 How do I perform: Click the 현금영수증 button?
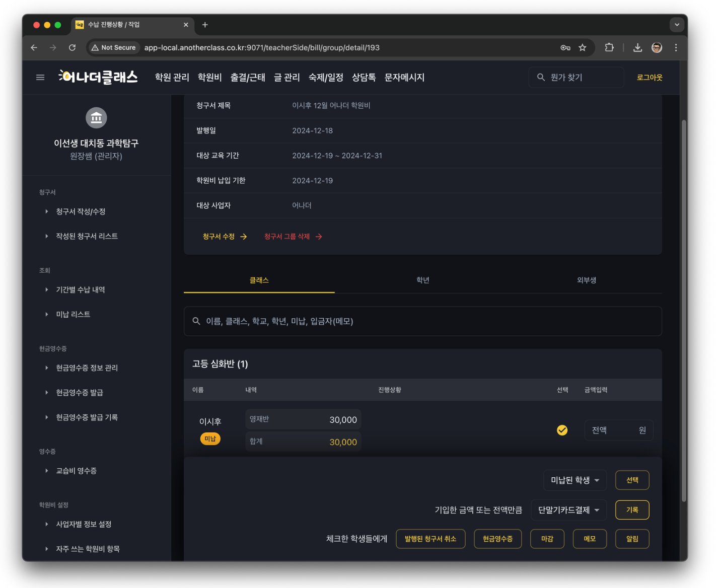tap(498, 539)
